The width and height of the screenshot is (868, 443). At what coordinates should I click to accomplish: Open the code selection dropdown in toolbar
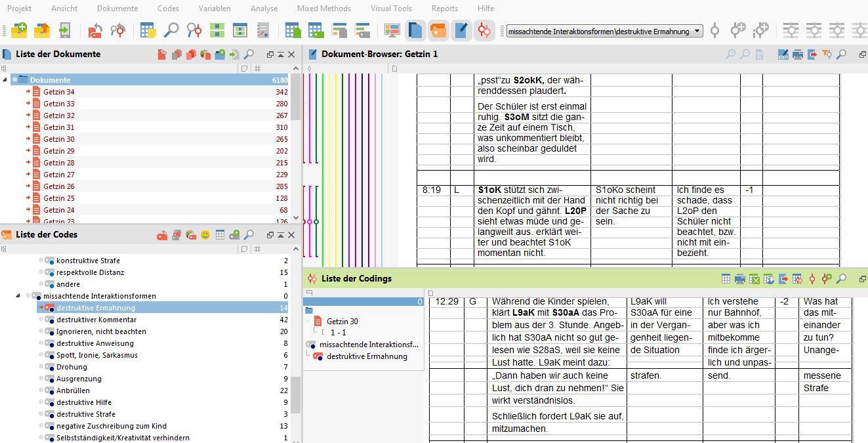(x=697, y=31)
